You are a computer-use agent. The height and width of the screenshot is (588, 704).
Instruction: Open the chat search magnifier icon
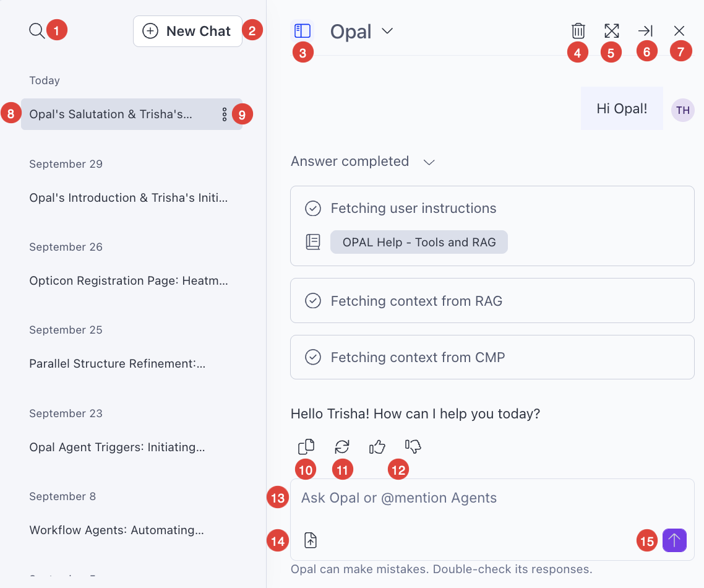coord(36,30)
